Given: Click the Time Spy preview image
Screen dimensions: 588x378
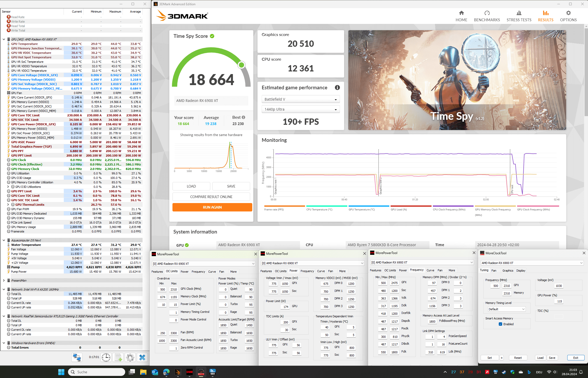Looking at the screenshot, I should point(457,80).
